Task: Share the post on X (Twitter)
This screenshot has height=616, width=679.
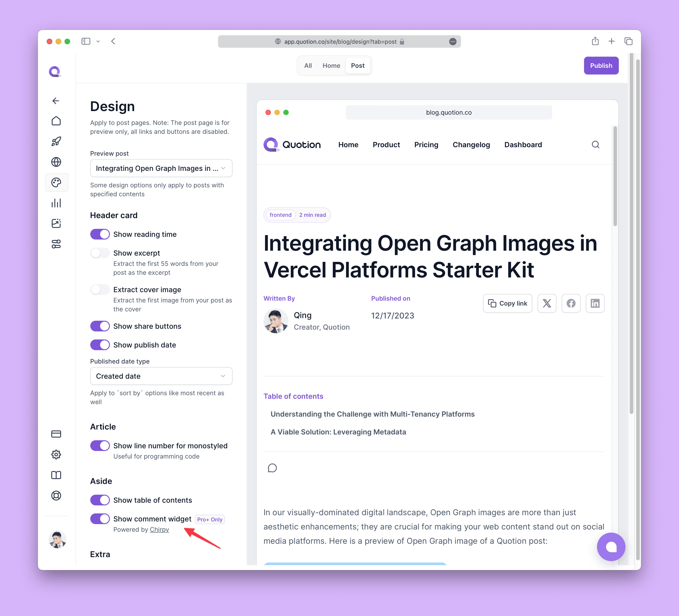Action: [x=547, y=303]
